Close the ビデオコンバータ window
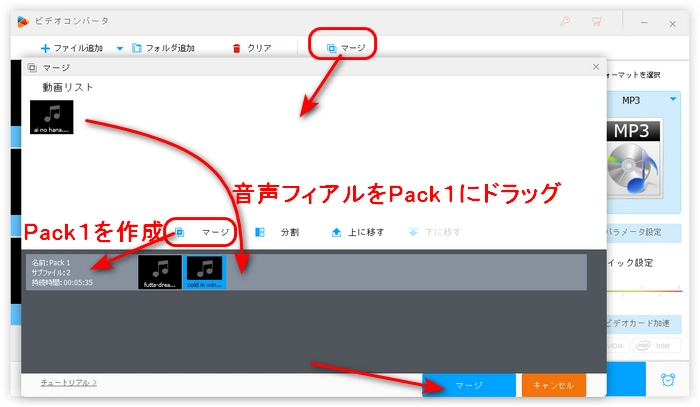Image resolution: width=700 pixels, height=407 pixels. [x=672, y=24]
